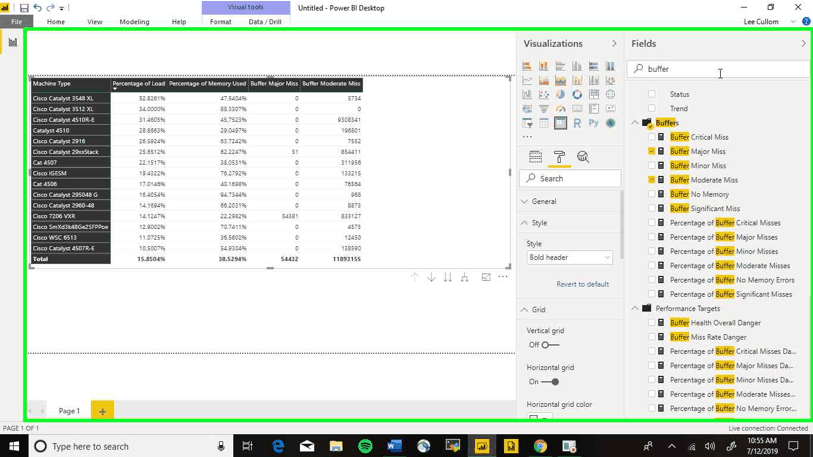
Task: Select the stacked bar chart visual
Action: coord(527,66)
